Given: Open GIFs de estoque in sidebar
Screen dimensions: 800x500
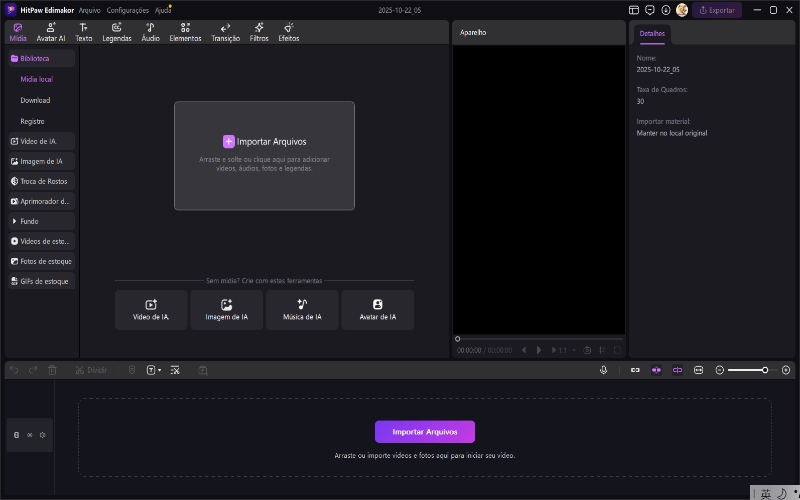Looking at the screenshot, I should click(x=42, y=281).
